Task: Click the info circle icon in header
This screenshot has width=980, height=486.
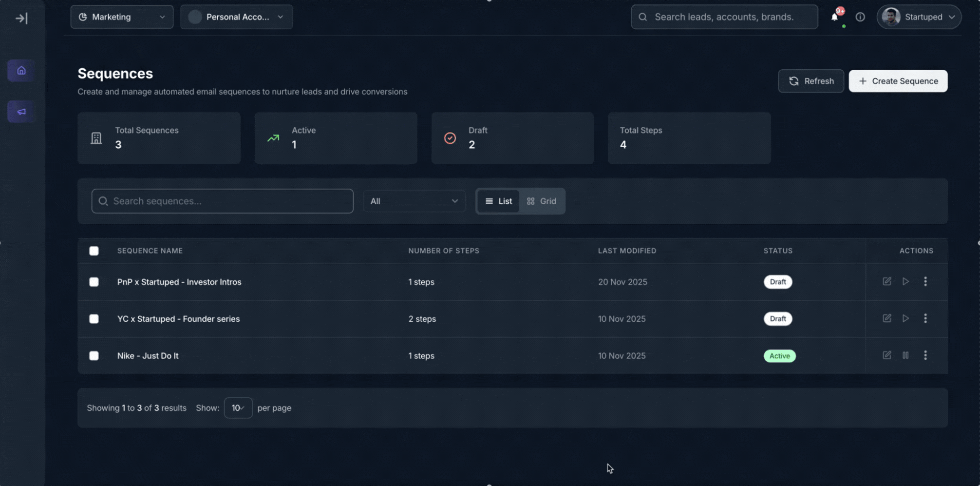Action: tap(860, 17)
